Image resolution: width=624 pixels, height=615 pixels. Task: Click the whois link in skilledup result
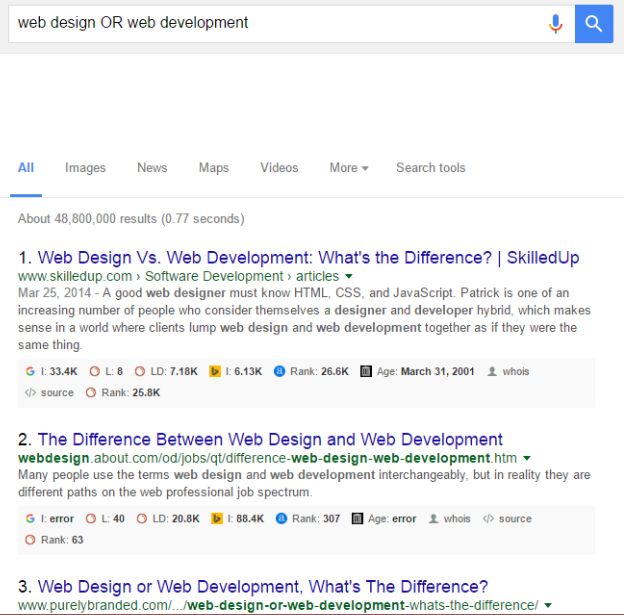(516, 371)
